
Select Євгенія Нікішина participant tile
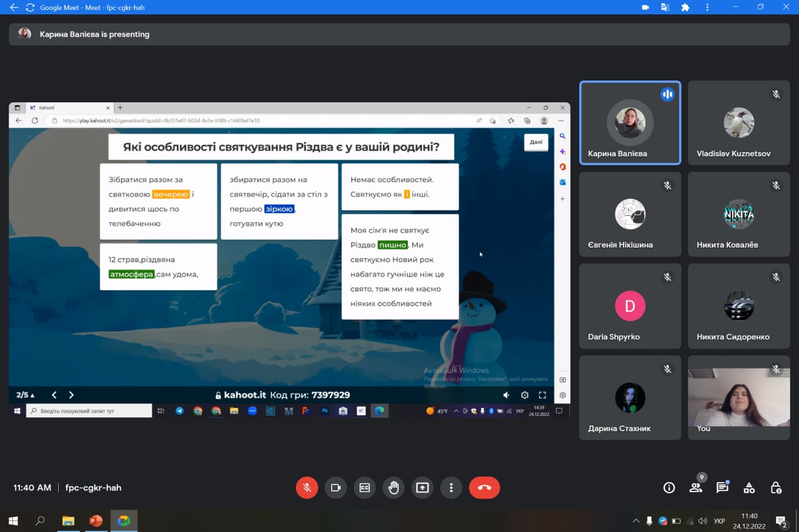[630, 215]
